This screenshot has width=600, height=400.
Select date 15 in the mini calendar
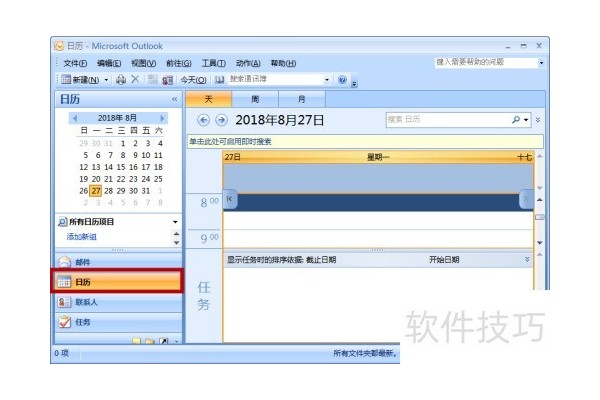tap(121, 167)
